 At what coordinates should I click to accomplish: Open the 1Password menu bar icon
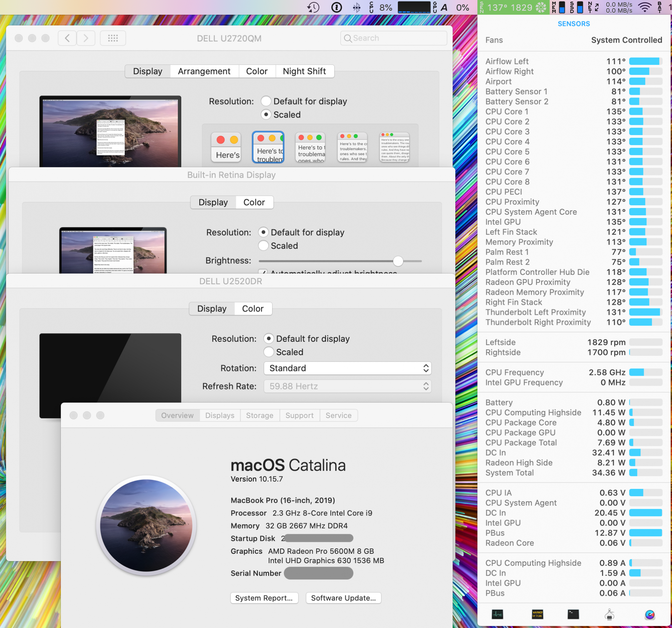(336, 7)
